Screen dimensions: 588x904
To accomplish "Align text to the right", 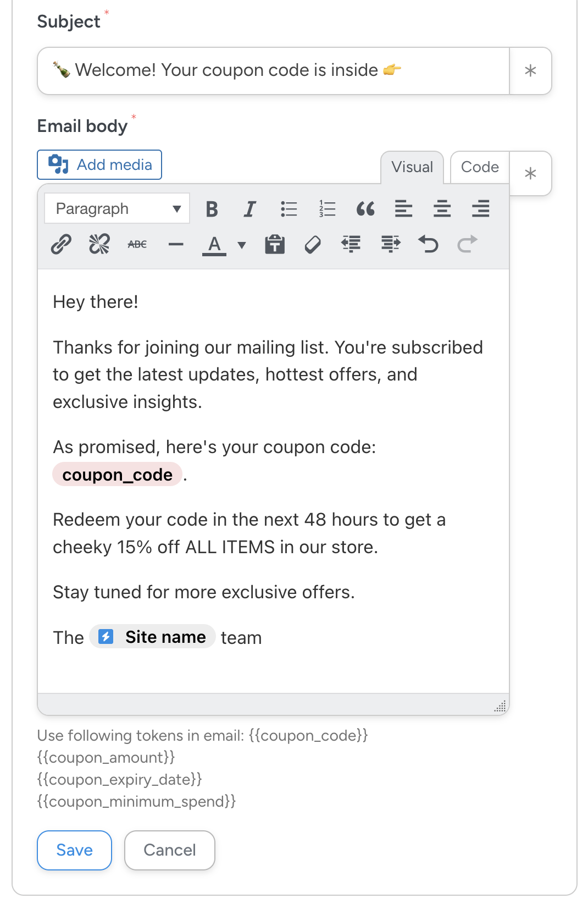I will 480,209.
